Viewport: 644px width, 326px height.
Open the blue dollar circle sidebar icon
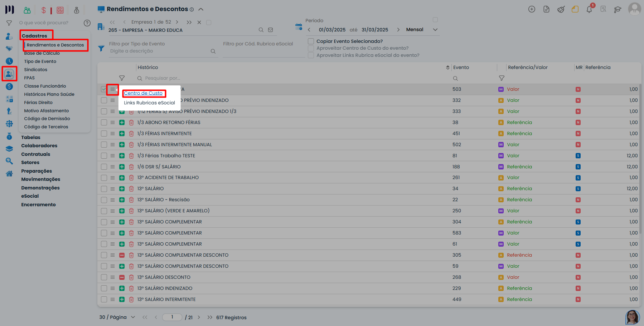point(9,87)
